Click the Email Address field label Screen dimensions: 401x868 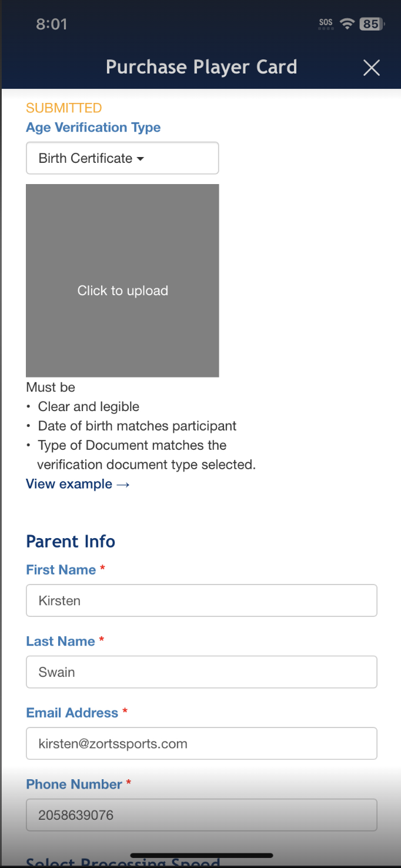[72, 713]
